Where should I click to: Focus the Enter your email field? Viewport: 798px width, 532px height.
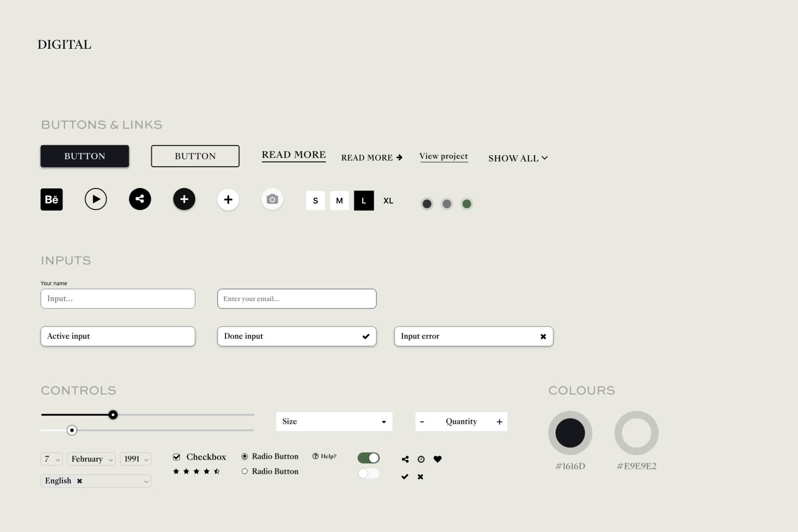tap(297, 299)
